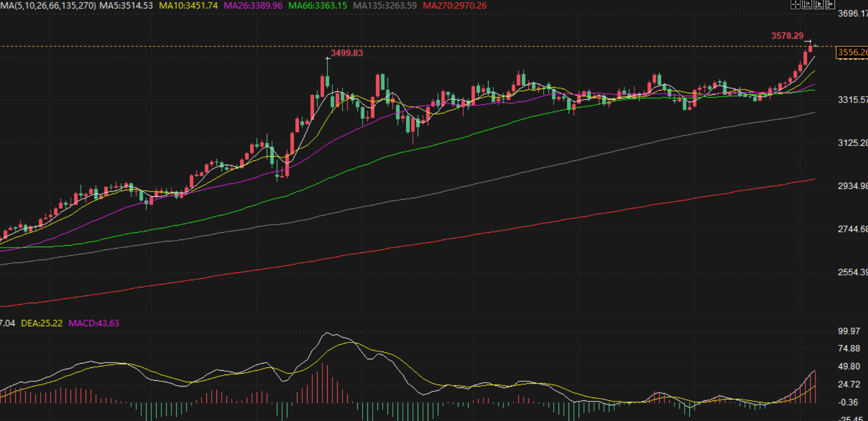The image size is (868, 421).
Task: Click the magenta MA26 legend label
Action: coord(253,6)
